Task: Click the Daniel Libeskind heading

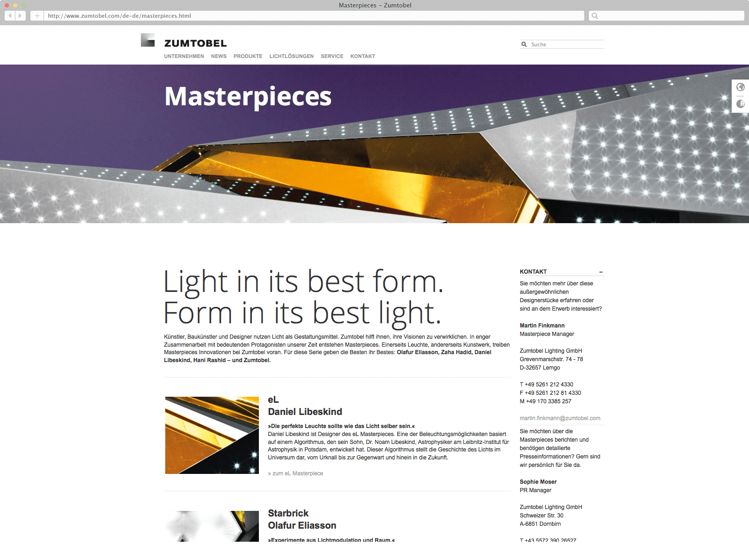Action: (305, 412)
